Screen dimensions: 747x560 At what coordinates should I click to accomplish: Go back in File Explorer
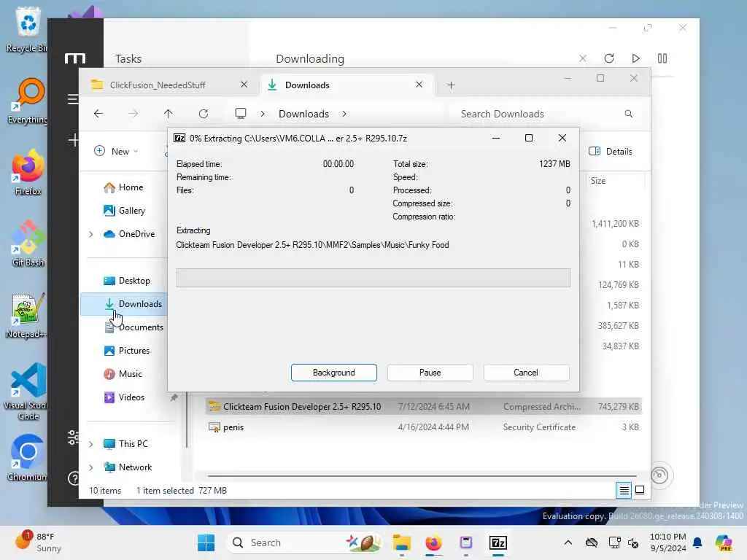tap(98, 114)
